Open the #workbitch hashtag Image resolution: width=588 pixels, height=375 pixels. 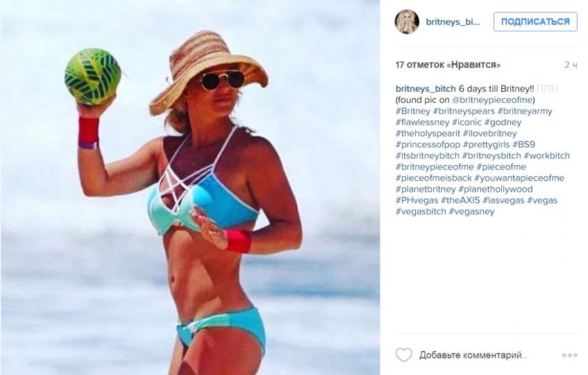[547, 156]
